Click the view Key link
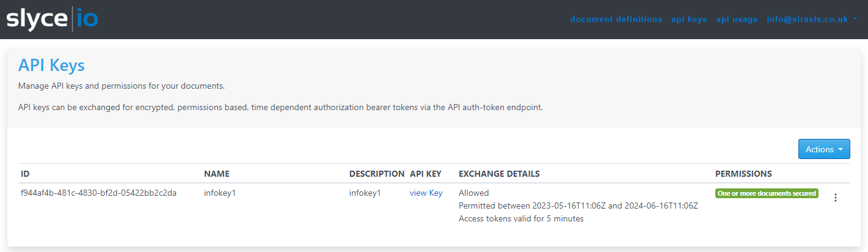The image size is (868, 252). point(426,193)
